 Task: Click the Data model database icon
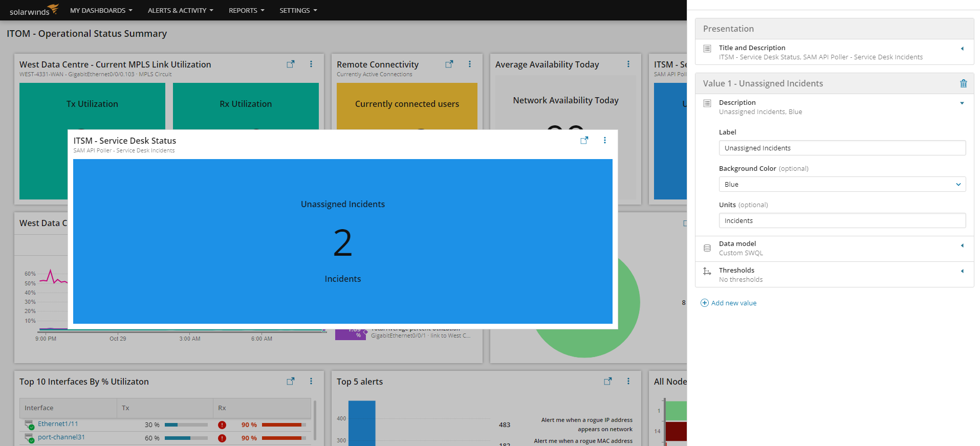pyautogui.click(x=707, y=248)
